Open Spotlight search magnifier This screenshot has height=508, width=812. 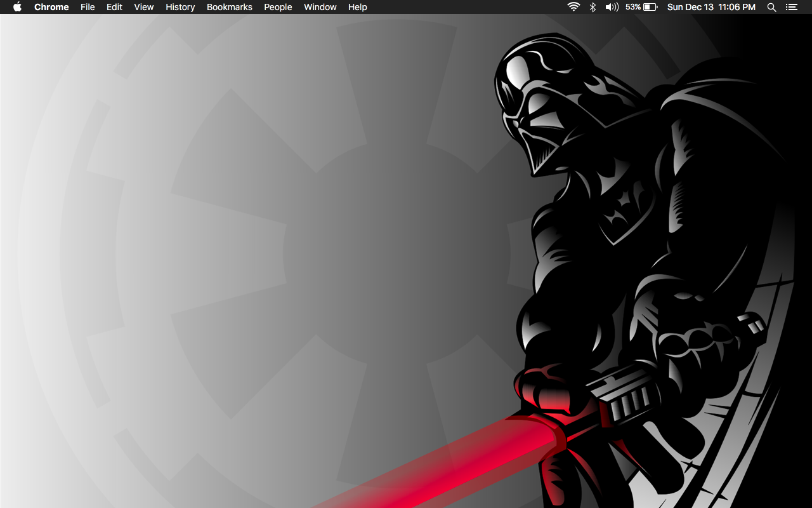(x=771, y=7)
